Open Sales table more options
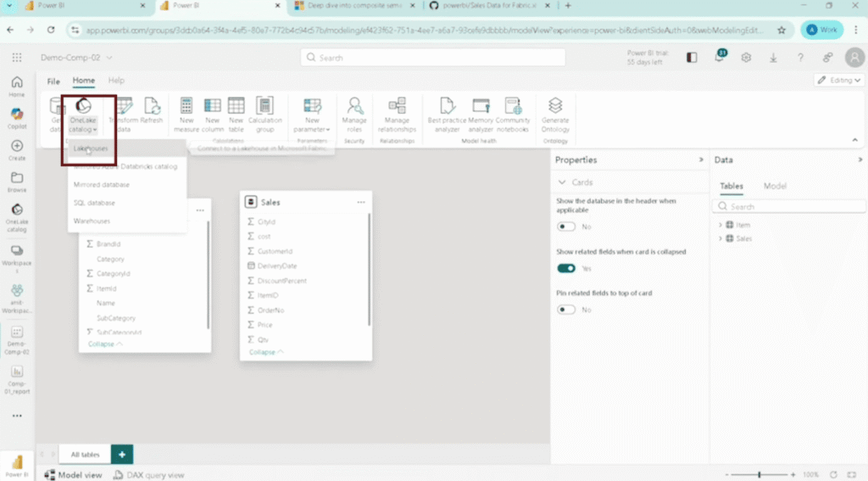This screenshot has height=481, width=868. [x=361, y=202]
